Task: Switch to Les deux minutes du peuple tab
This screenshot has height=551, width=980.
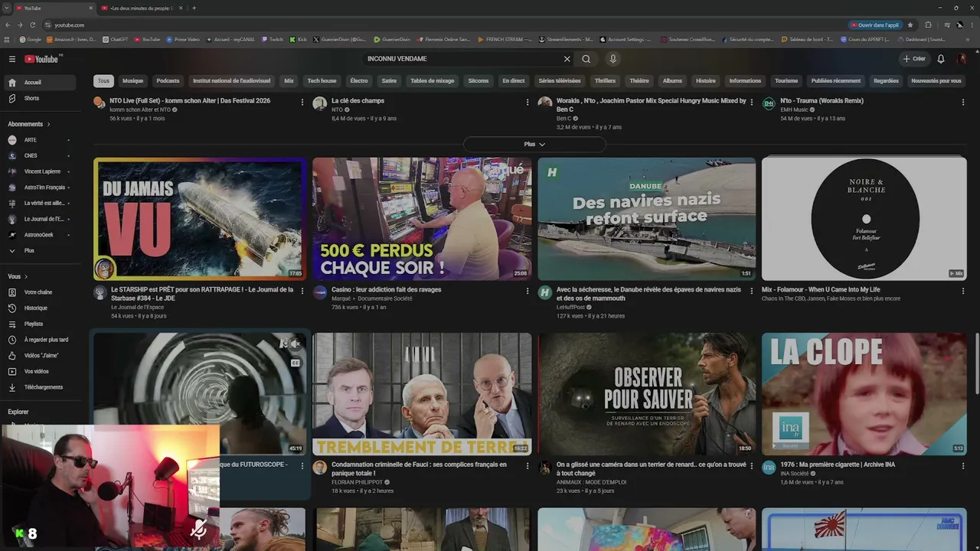Action: (x=141, y=8)
